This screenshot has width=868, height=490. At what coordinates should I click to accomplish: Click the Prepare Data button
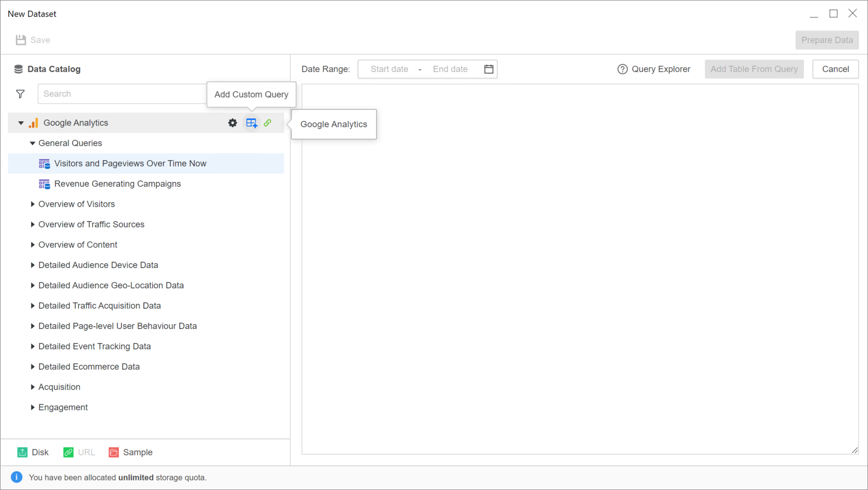pos(826,40)
